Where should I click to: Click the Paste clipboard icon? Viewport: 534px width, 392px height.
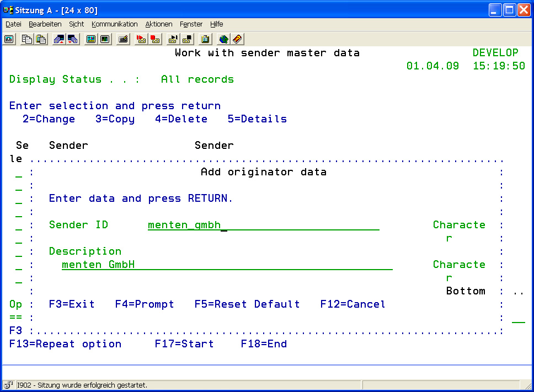pyautogui.click(x=41, y=39)
